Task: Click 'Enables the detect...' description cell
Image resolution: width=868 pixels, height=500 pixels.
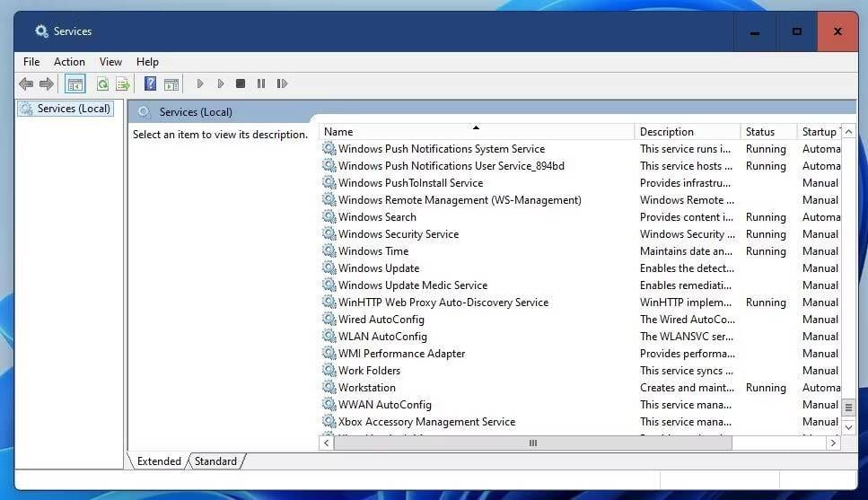Action: (687, 268)
